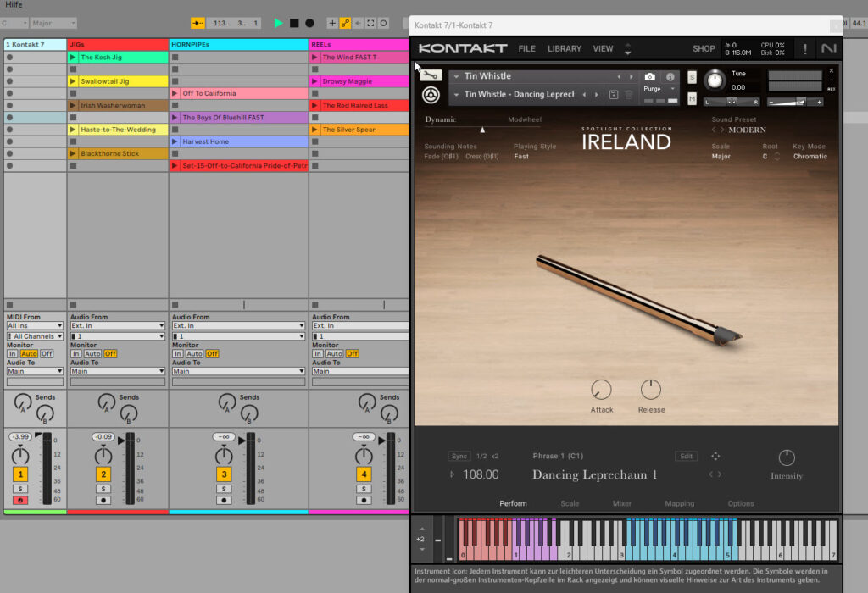The image size is (868, 593).
Task: Click the x2 tempo multiplier button
Action: click(x=495, y=457)
